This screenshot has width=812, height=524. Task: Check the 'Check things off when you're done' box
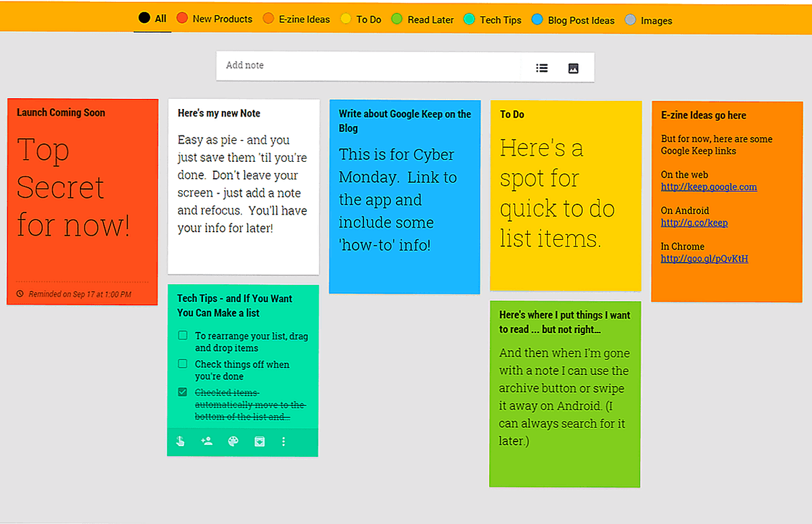pos(183,364)
